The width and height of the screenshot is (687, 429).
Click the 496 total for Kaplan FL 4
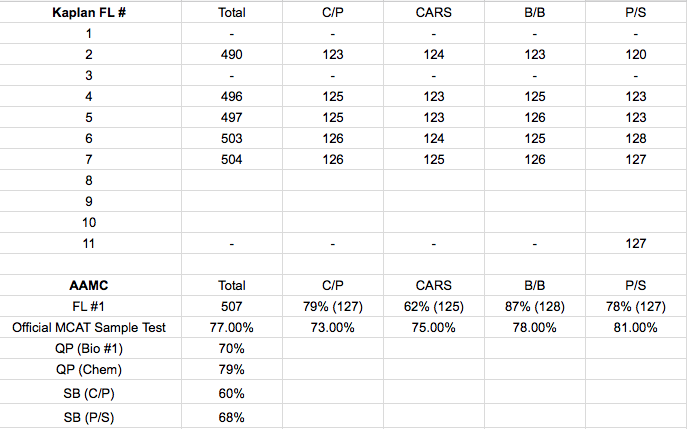coord(232,96)
